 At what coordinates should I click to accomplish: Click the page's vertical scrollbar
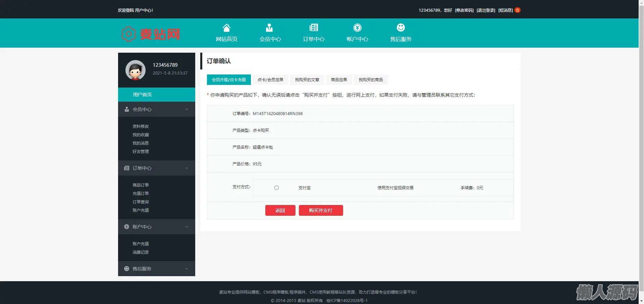(x=641, y=151)
